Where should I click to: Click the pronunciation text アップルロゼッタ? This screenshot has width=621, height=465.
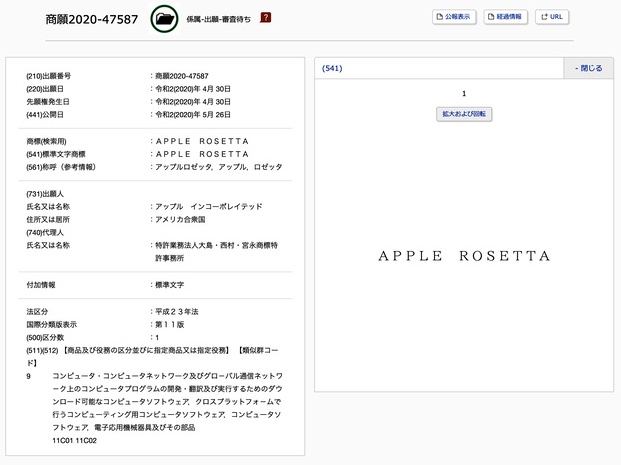[184, 167]
